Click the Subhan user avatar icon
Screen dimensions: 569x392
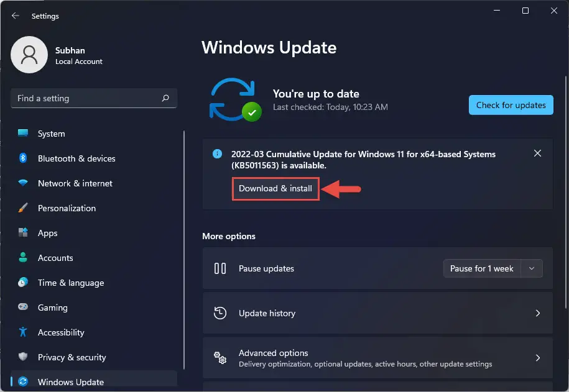29,55
